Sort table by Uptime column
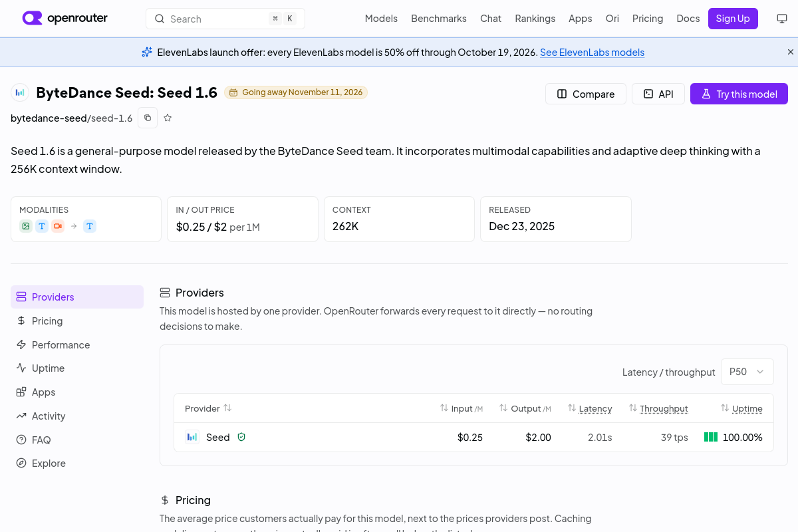Image resolution: width=798 pixels, height=532 pixels. point(741,408)
